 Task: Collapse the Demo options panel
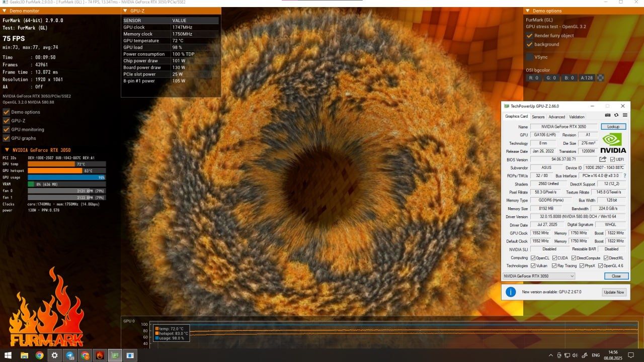click(528, 11)
